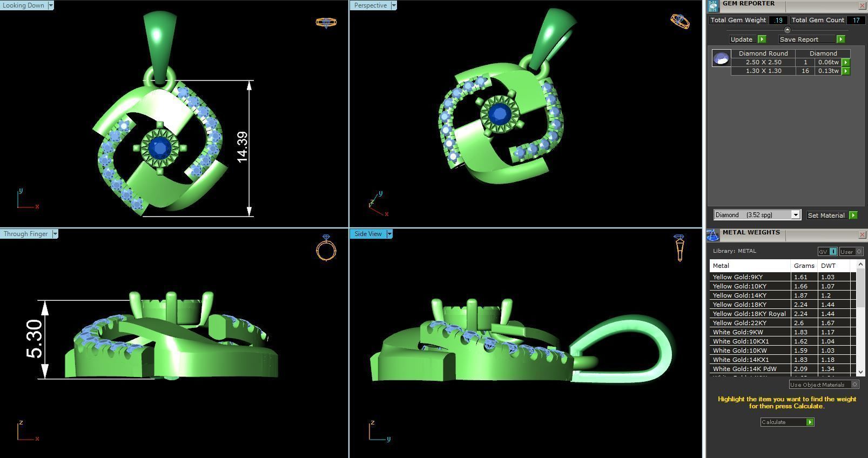This screenshot has height=458, width=868.
Task: Click the Gem Reporter panel icon
Action: [x=712, y=6]
